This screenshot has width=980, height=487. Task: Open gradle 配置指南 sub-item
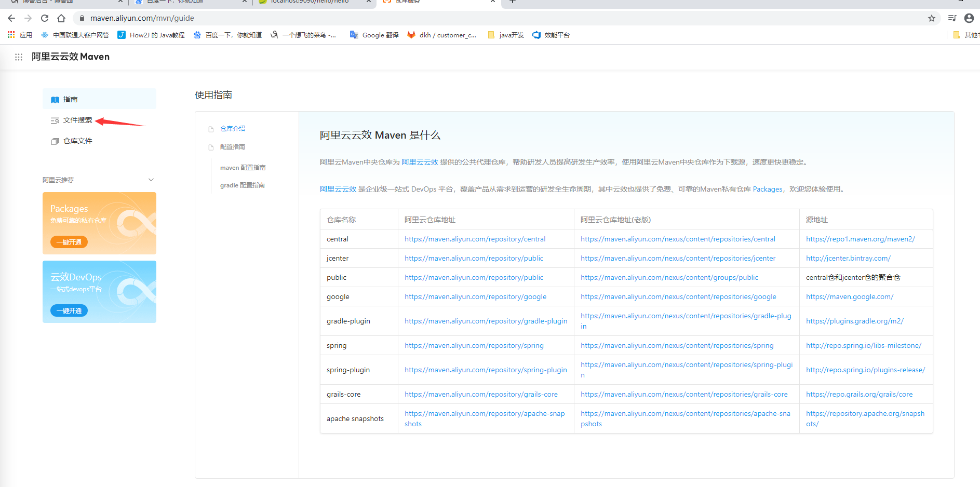pyautogui.click(x=242, y=185)
